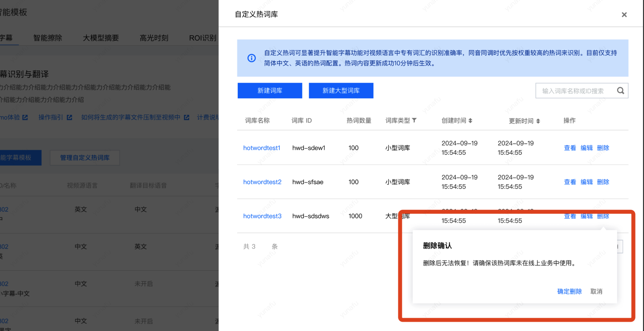Viewport: 644px width, 331px height.
Task: Click 查看 for hotwordtest3
Action: point(570,216)
